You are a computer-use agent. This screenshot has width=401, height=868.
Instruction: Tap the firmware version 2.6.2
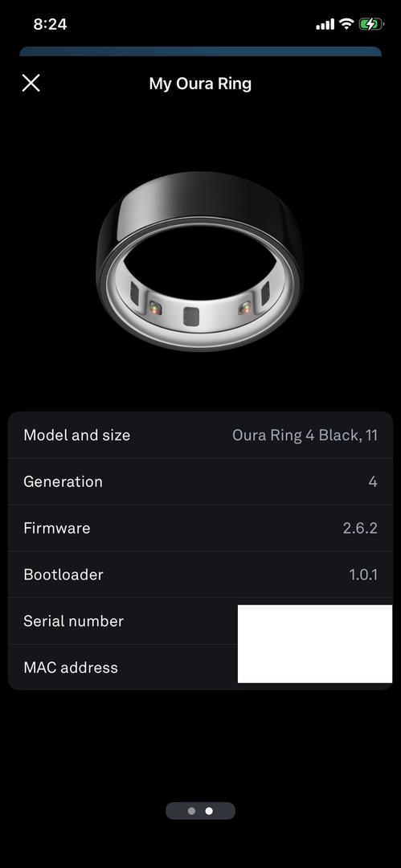coord(360,528)
